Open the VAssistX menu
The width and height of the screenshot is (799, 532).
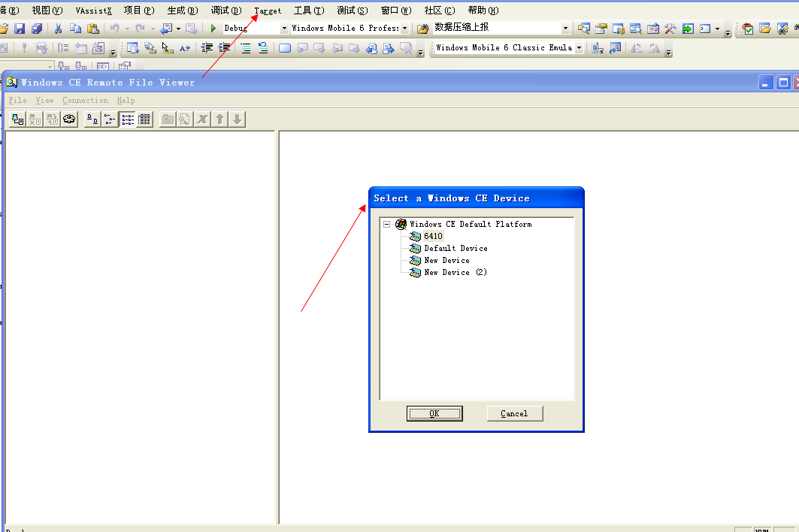coord(94,11)
